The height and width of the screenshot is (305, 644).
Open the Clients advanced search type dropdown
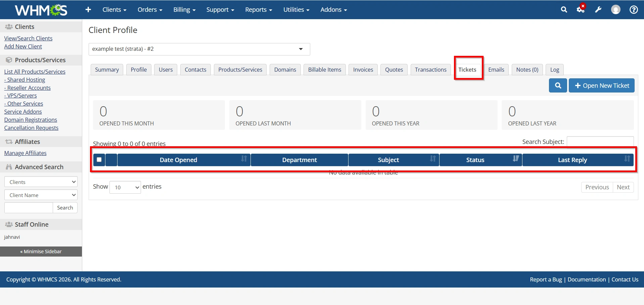pos(41,182)
